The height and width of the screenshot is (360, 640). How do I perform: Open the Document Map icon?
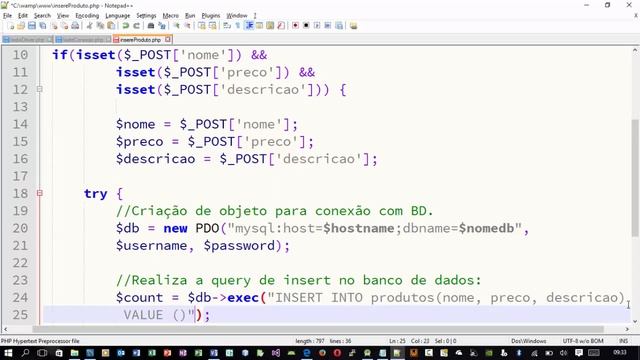[270, 26]
